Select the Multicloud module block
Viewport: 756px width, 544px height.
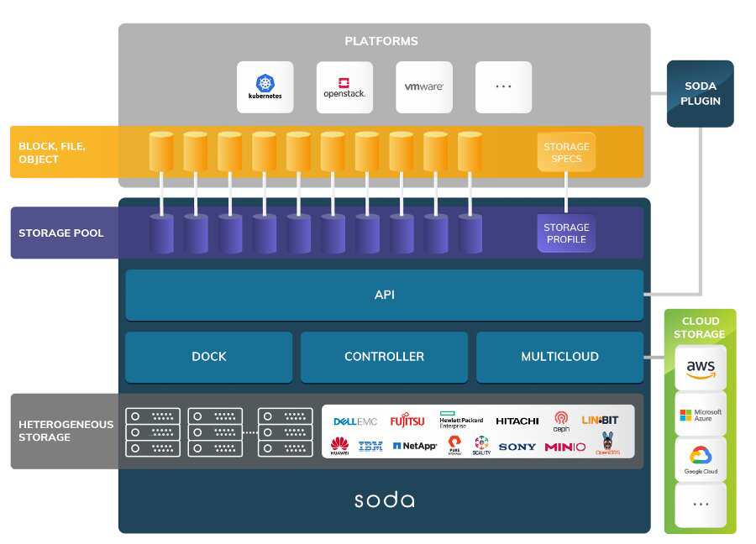tap(559, 357)
